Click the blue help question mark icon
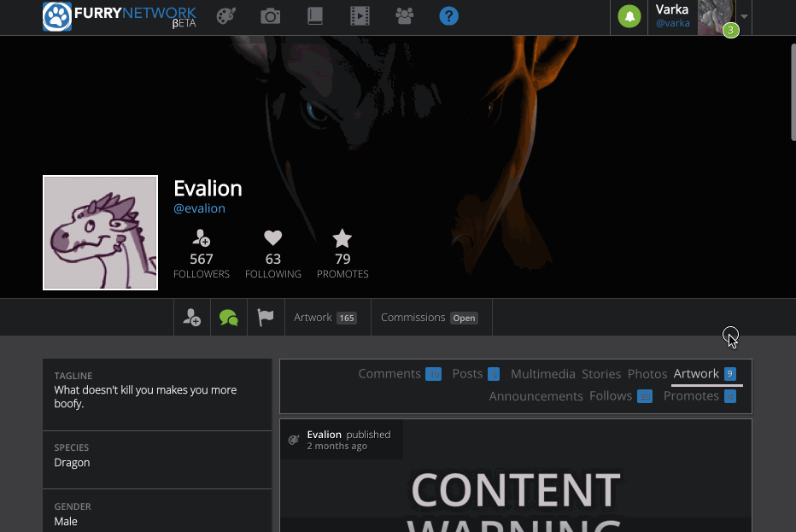The width and height of the screenshot is (796, 532). point(448,16)
